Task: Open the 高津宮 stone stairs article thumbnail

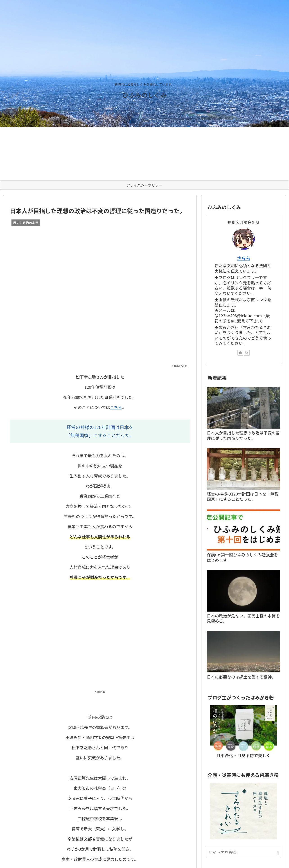Action: pyautogui.click(x=243, y=408)
